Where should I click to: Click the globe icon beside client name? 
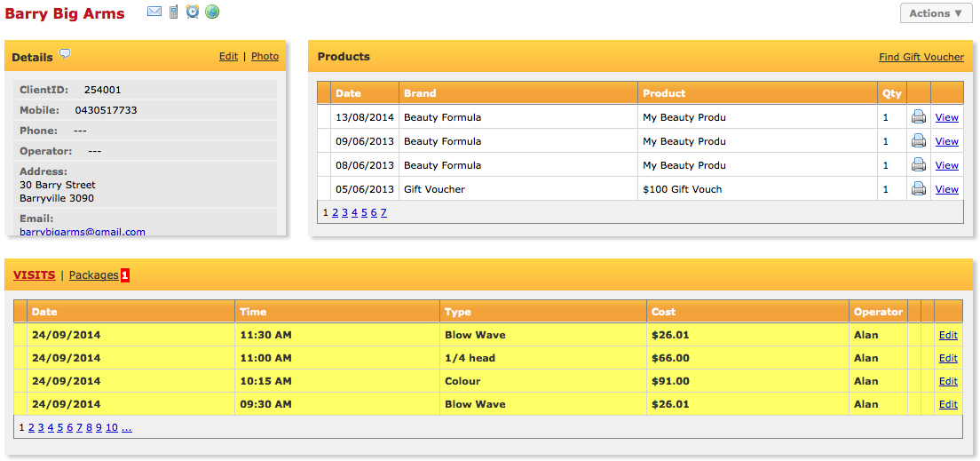[212, 12]
